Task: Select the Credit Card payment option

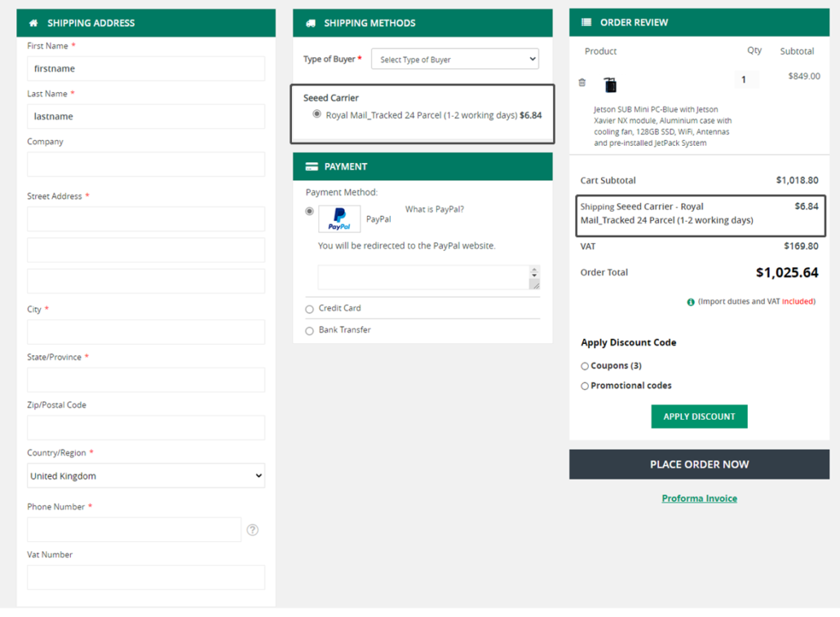Action: point(309,309)
